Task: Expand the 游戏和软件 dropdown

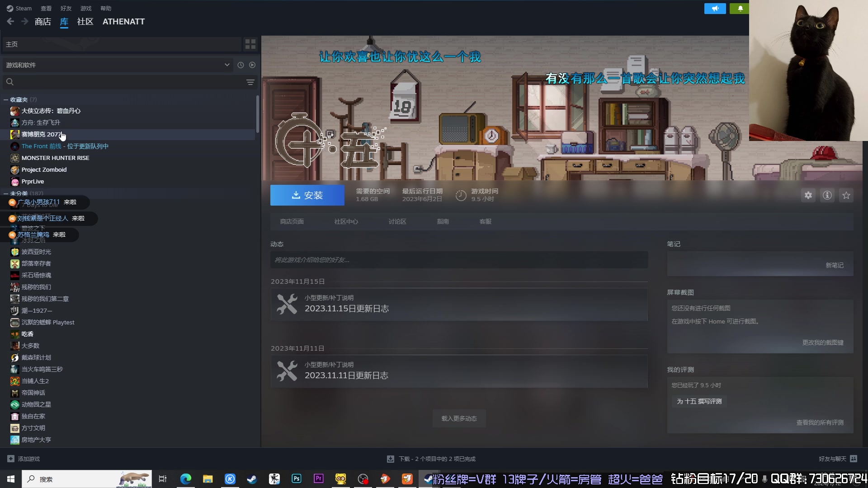Action: click(x=227, y=65)
